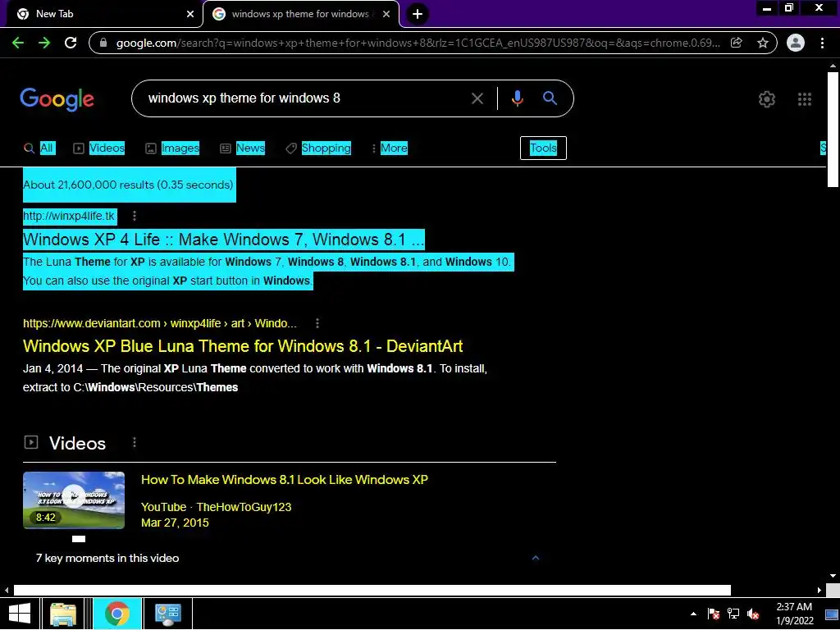Open options for the DeviantArt result
The image size is (840, 630).
click(317, 323)
